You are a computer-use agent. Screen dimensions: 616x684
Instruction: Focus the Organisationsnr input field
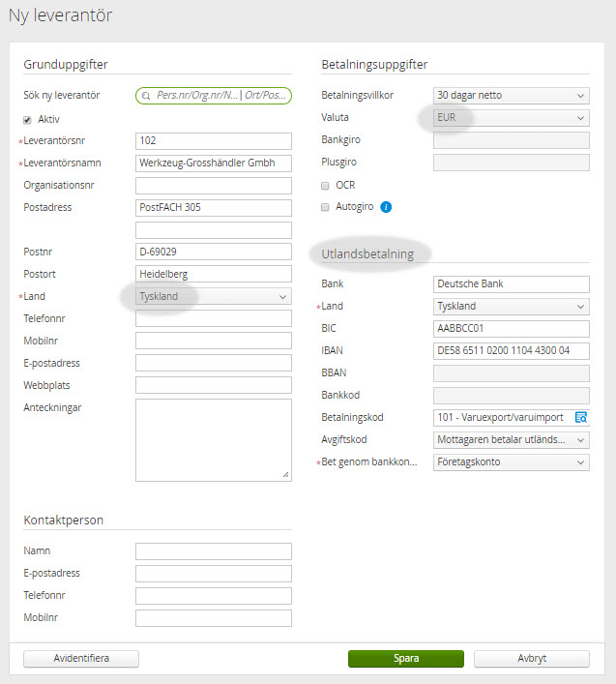(213, 185)
